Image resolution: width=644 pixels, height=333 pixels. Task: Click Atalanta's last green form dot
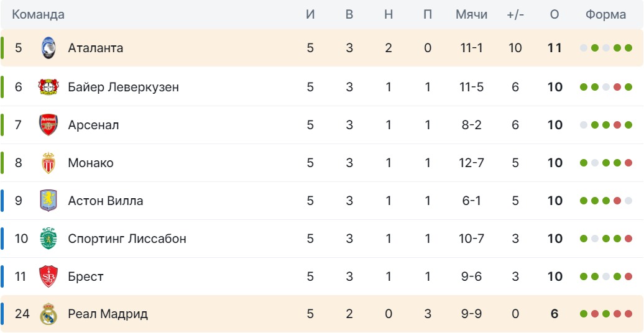pos(628,48)
